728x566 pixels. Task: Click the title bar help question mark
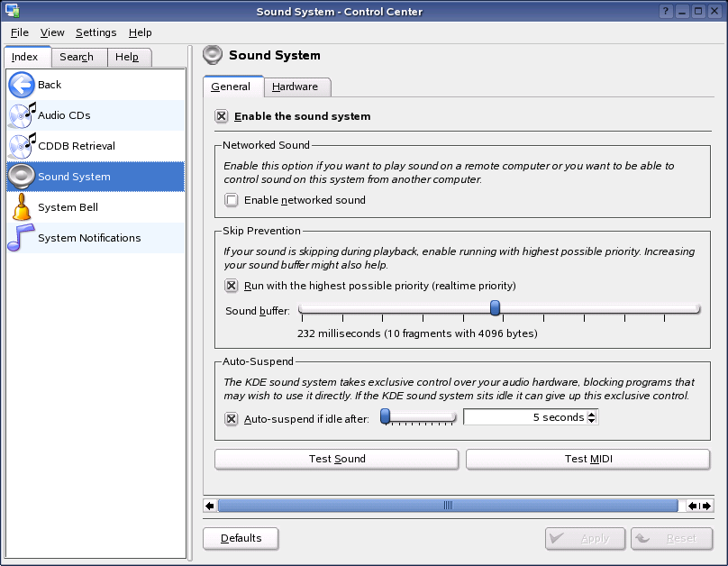click(666, 12)
